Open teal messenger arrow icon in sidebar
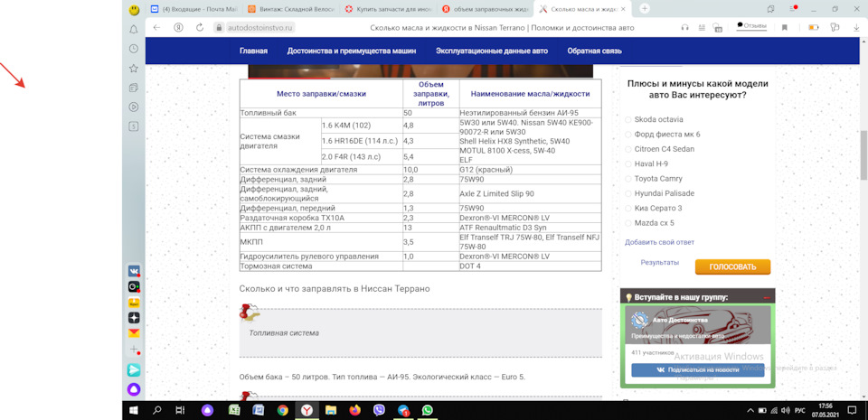868x420 pixels. point(134,369)
